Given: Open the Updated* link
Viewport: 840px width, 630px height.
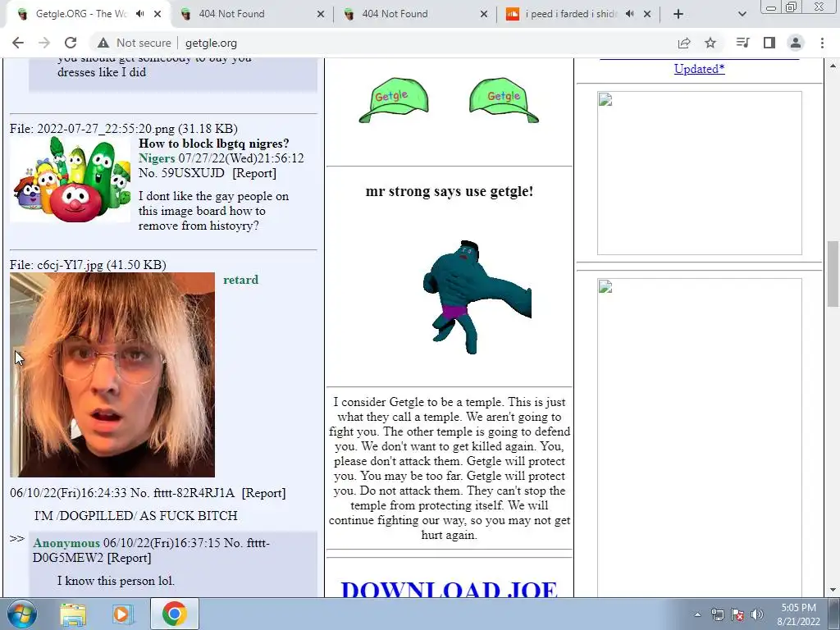Looking at the screenshot, I should [x=699, y=69].
